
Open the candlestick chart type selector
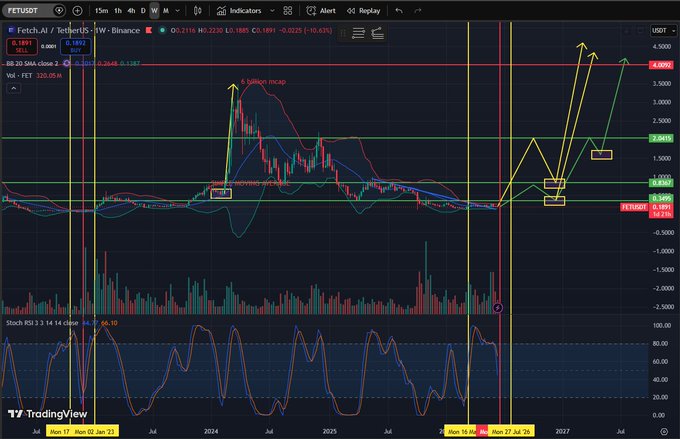point(198,10)
